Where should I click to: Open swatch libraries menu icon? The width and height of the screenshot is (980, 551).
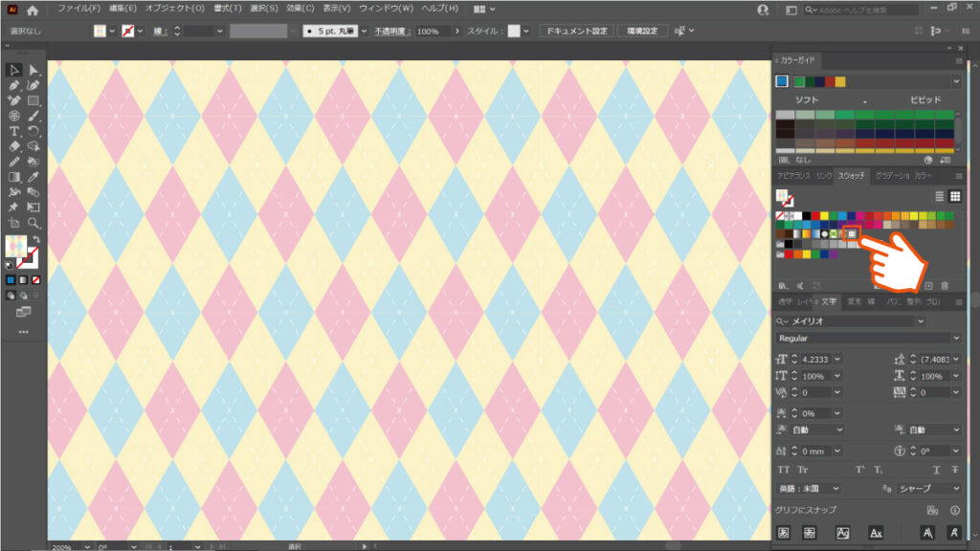point(783,286)
